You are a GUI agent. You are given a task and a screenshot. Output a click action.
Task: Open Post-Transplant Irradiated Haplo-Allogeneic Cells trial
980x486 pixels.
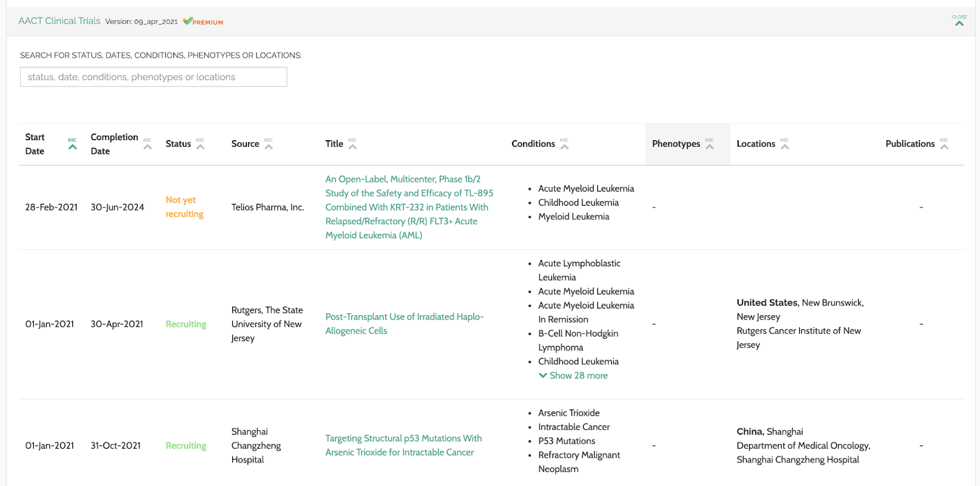404,324
